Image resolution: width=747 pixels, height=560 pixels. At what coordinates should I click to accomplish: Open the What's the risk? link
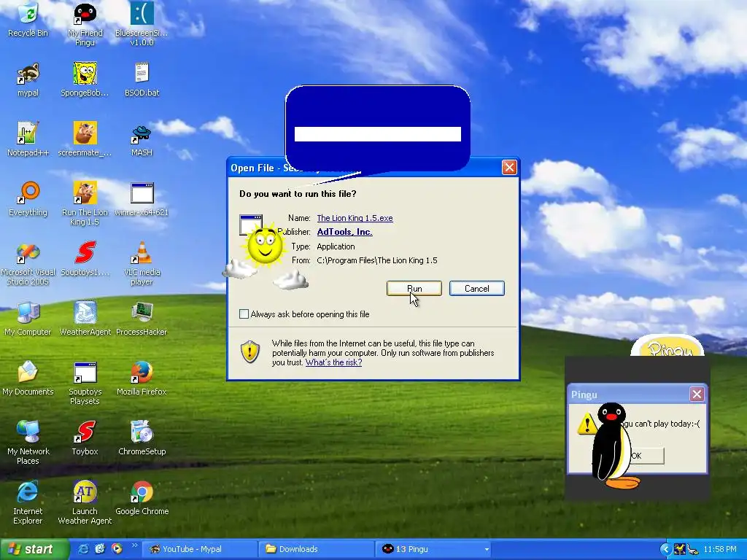333,362
